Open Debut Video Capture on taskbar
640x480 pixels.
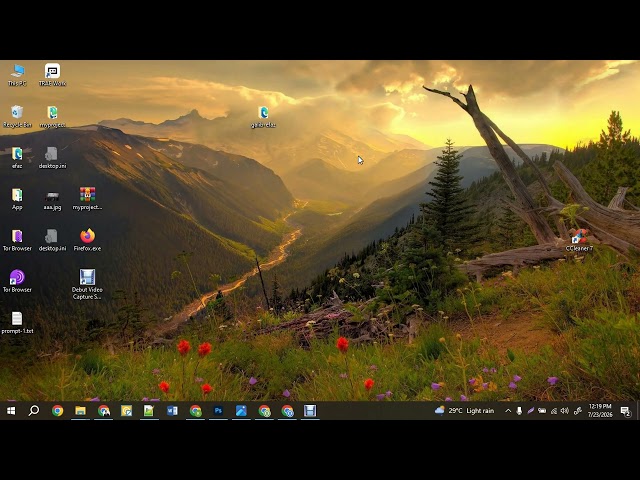(310, 411)
